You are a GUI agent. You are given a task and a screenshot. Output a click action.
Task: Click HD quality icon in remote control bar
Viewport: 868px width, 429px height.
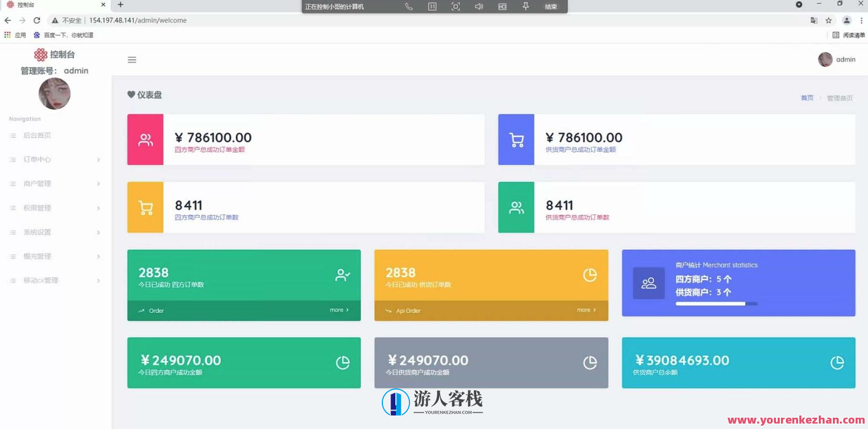(502, 6)
